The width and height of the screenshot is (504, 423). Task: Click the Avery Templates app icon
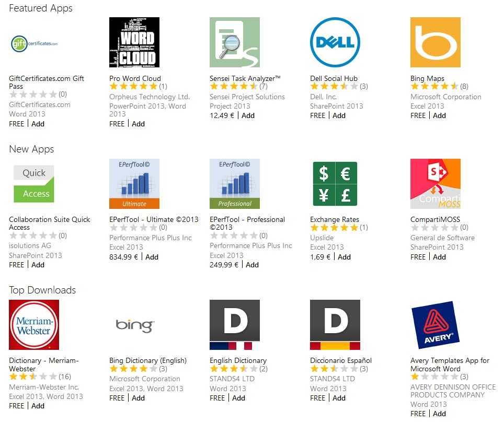pyautogui.click(x=435, y=324)
